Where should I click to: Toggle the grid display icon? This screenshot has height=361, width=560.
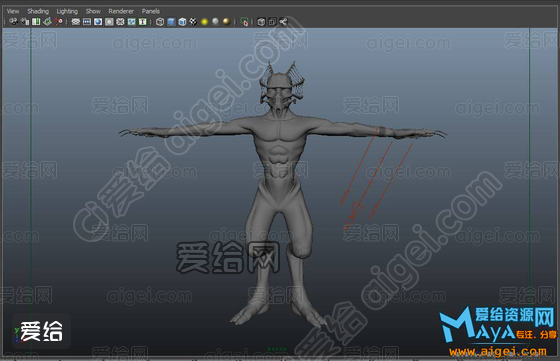click(x=76, y=22)
